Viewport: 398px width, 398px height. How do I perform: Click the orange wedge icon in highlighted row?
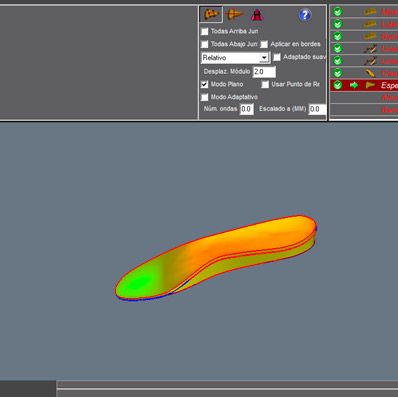tap(370, 85)
